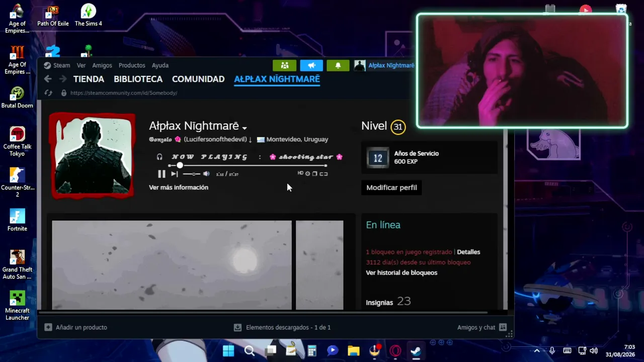Mute the profile music player speaker
This screenshot has width=644, height=362.
(206, 174)
